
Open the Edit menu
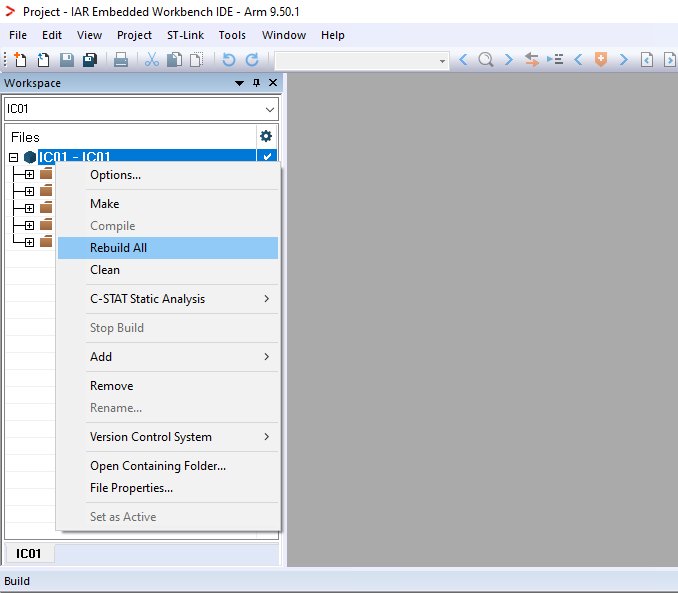[51, 35]
